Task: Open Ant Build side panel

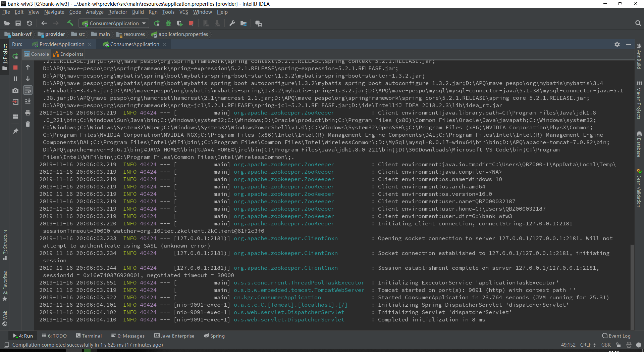Action: pos(639,56)
